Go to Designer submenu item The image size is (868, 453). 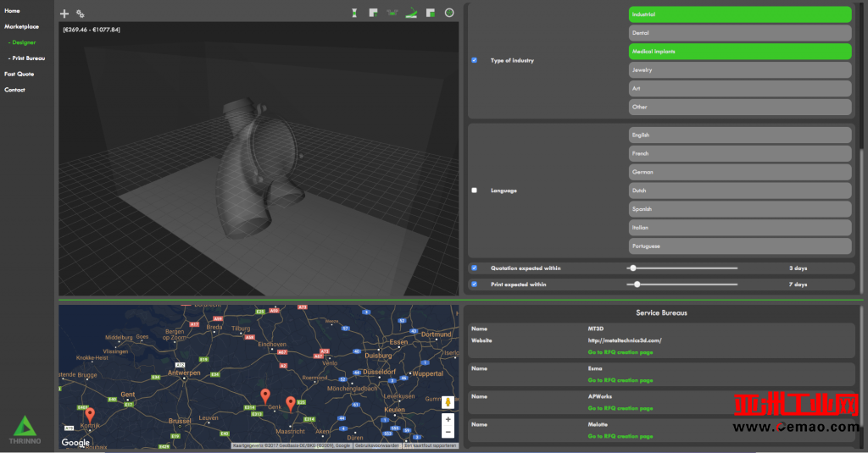tap(22, 42)
